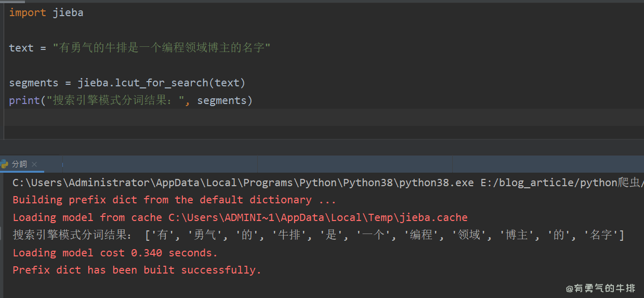
Task: Click the @有勇气的牛排 watermark
Action: pos(600,288)
